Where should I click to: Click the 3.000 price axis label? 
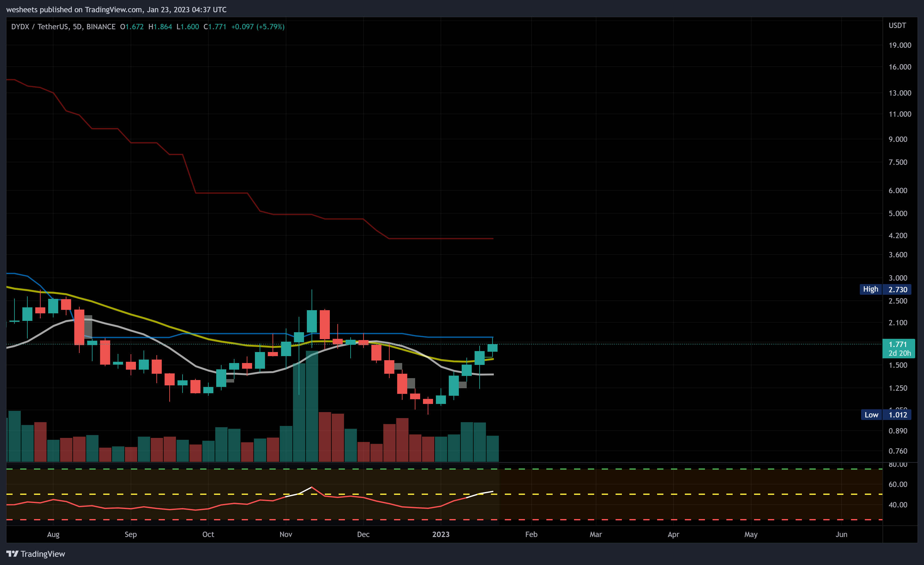[x=898, y=278]
